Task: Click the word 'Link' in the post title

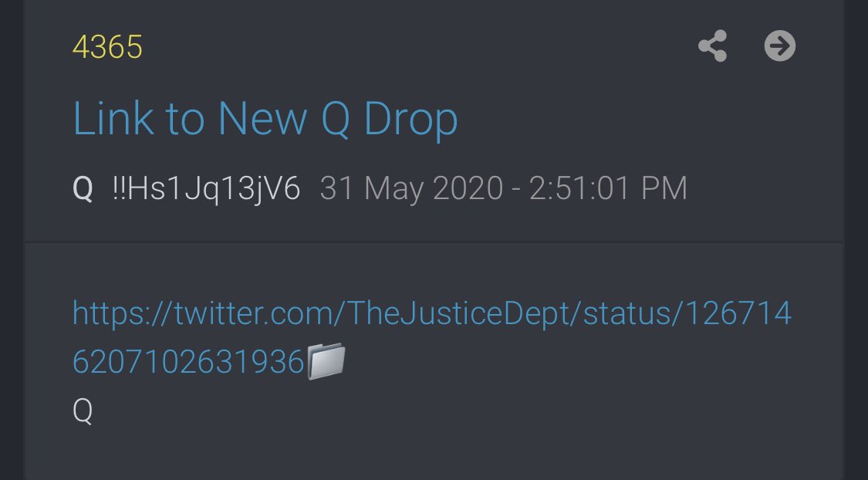Action: pos(113,119)
